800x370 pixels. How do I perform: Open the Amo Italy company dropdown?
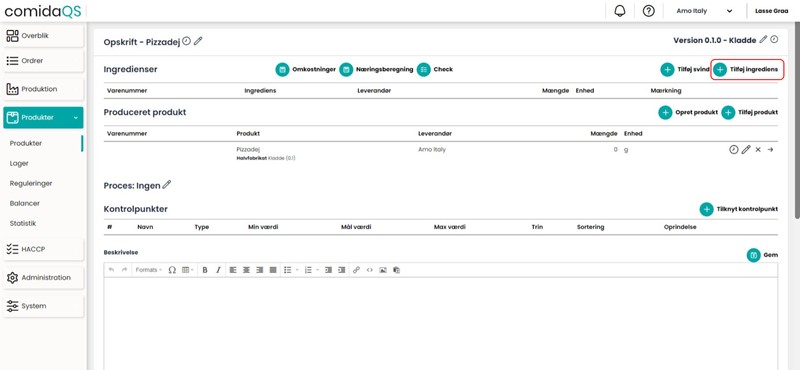coord(704,11)
